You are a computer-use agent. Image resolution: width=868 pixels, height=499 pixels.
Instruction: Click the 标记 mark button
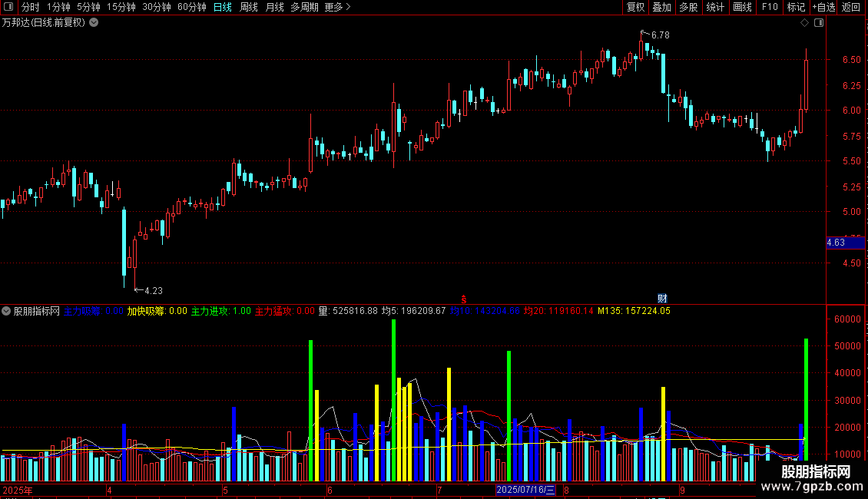pyautogui.click(x=796, y=7)
